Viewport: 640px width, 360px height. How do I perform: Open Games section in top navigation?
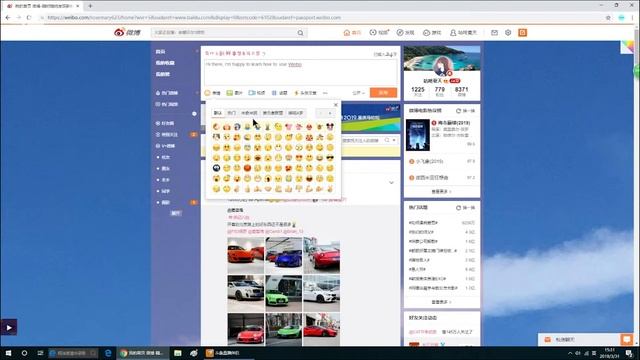432,33
